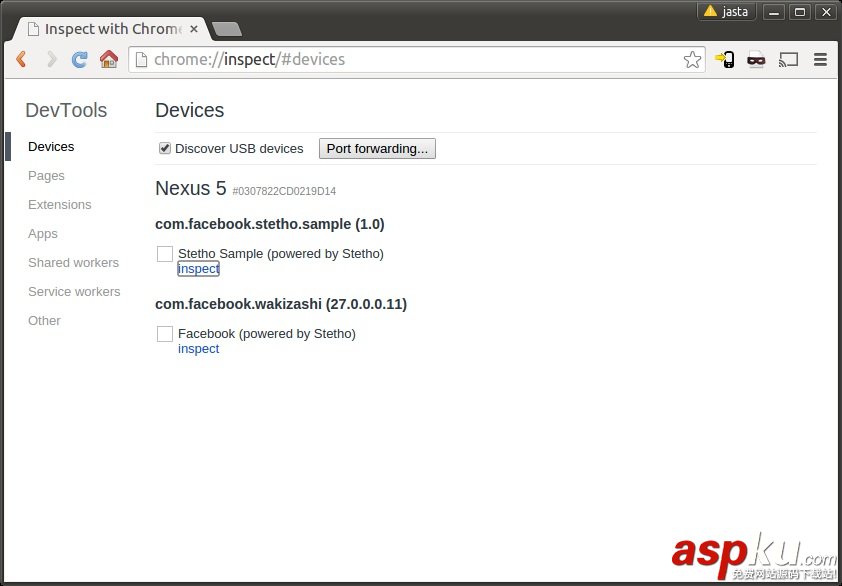
Task: Minimize the Chrome window
Action: click(774, 12)
